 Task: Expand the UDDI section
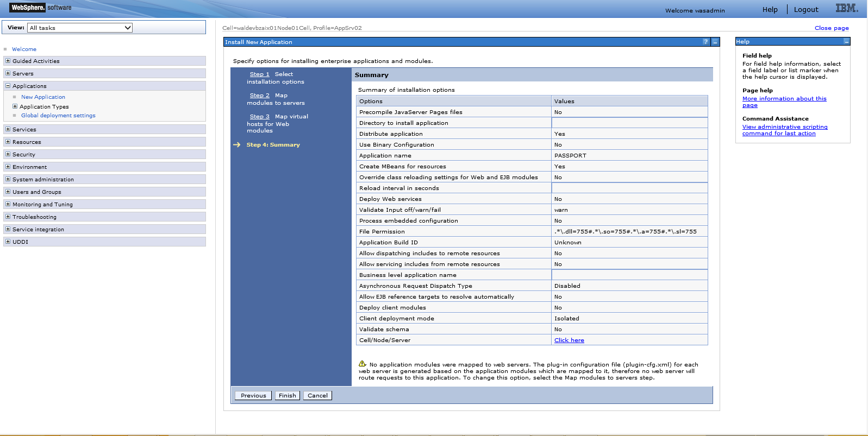coord(8,242)
